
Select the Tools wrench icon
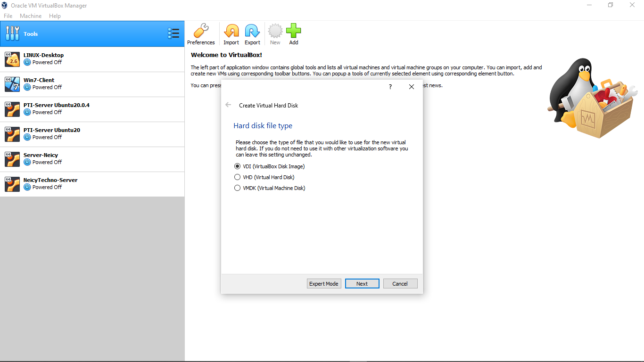(x=13, y=33)
